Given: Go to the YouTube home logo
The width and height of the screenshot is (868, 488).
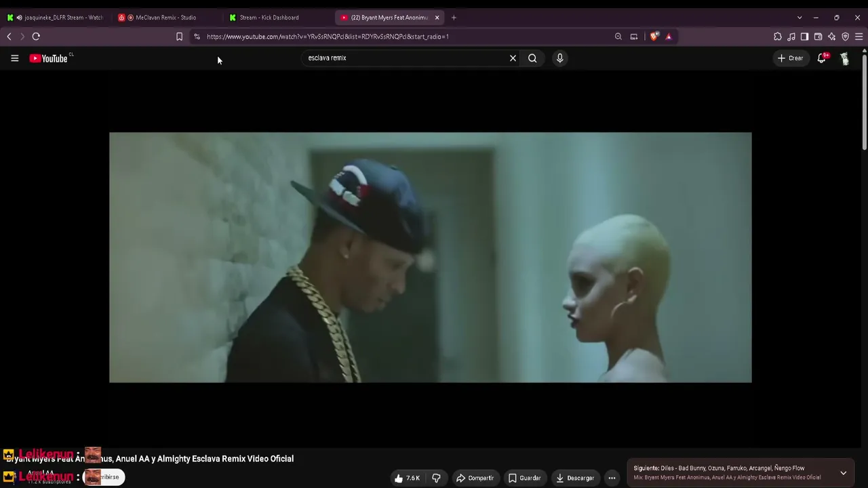Looking at the screenshot, I should tap(49, 58).
